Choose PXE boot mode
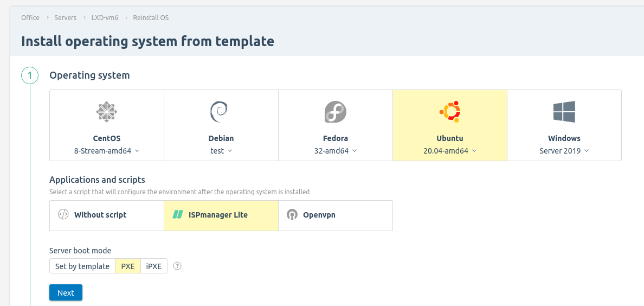 coord(128,266)
